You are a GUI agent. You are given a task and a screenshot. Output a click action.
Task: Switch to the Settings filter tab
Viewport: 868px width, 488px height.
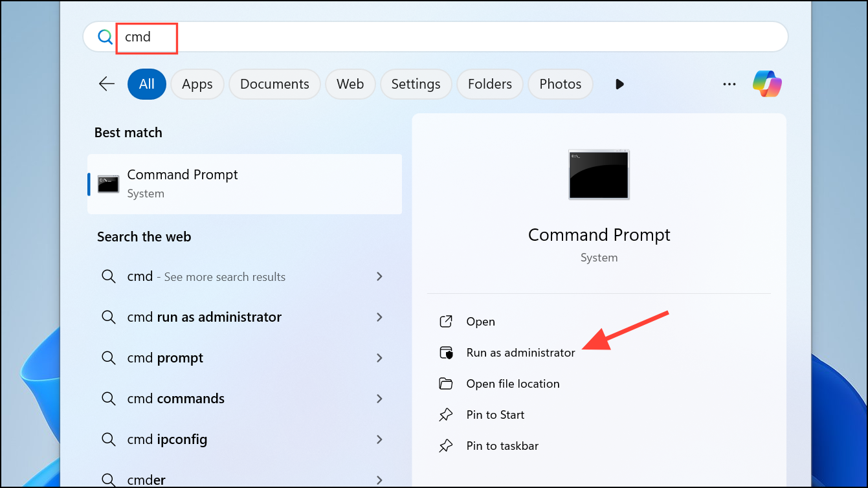click(416, 83)
